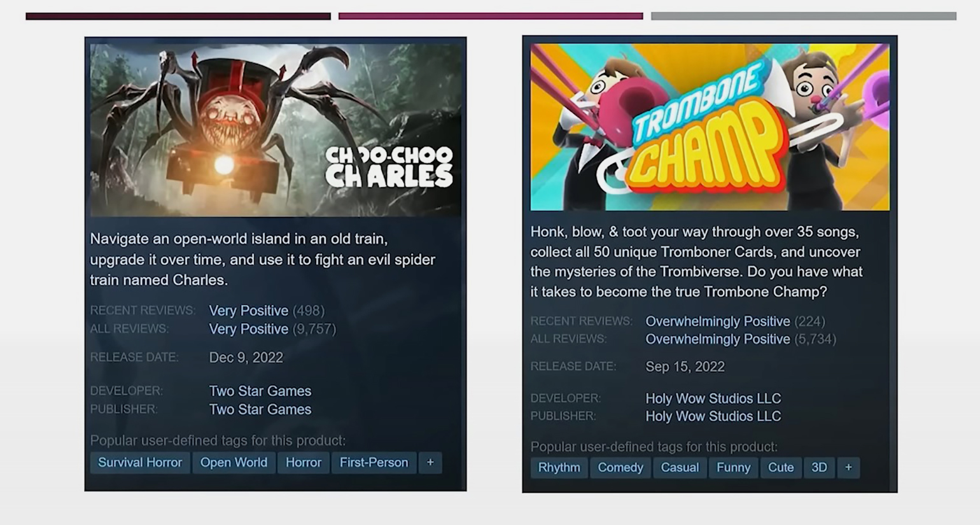Screen dimensions: 980x525
Task: Click the Horror tag
Action: pyautogui.click(x=304, y=463)
